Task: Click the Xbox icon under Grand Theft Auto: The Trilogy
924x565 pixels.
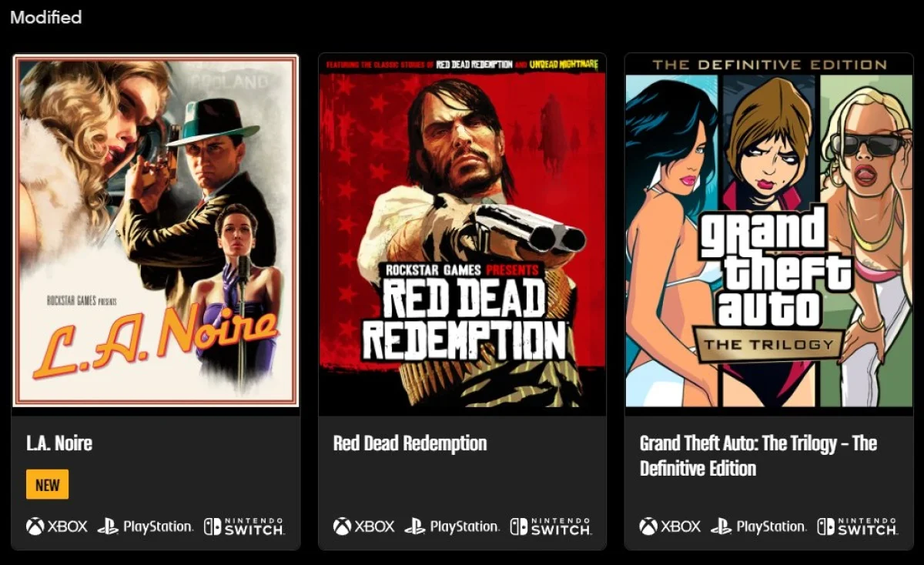Action: point(669,527)
